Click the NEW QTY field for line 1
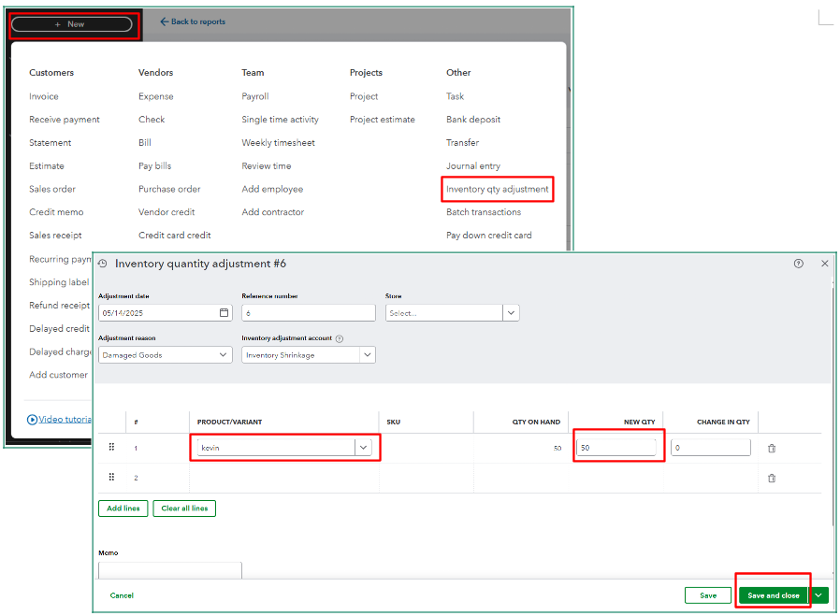Viewport: 840px width, 616px height. 616,448
